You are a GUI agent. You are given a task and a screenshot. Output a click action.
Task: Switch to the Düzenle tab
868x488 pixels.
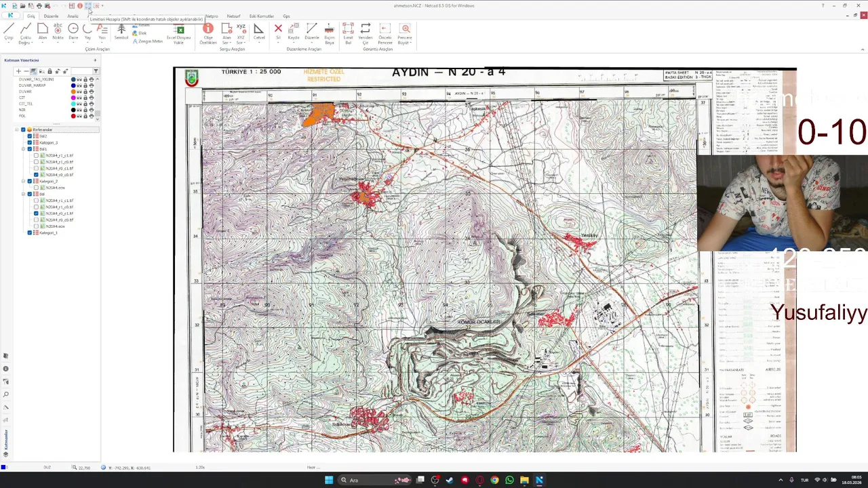[51, 16]
